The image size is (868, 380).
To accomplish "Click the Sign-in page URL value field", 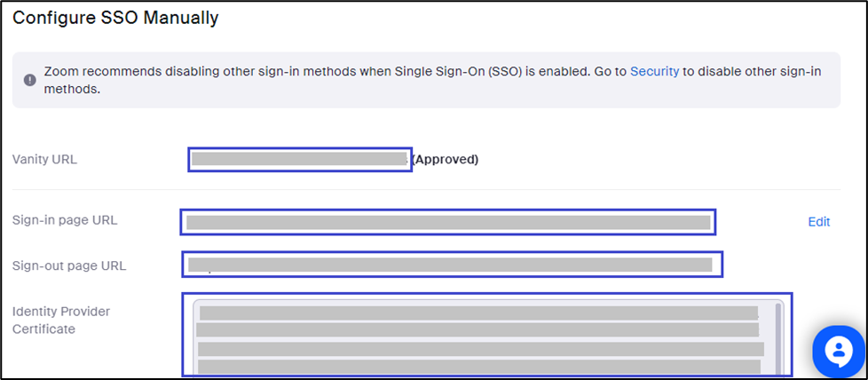I will point(447,222).
